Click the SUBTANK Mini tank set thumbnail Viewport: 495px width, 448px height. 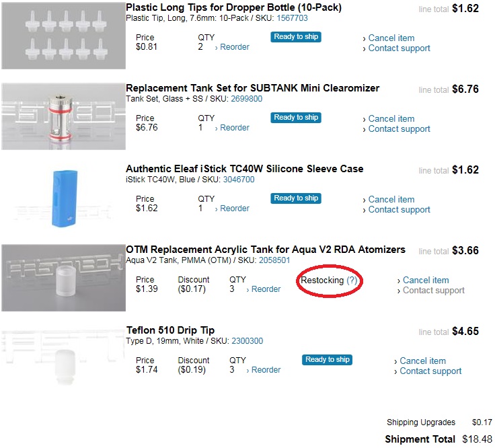tap(63, 116)
